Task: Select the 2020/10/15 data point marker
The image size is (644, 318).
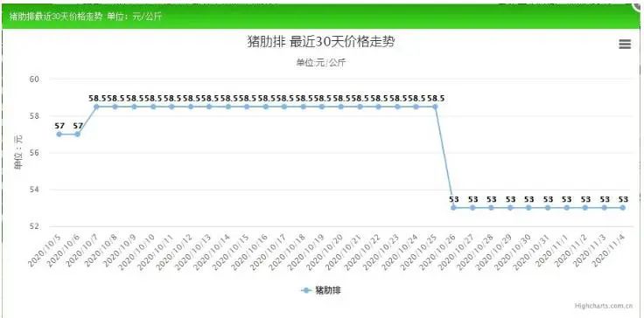Action: 247,107
